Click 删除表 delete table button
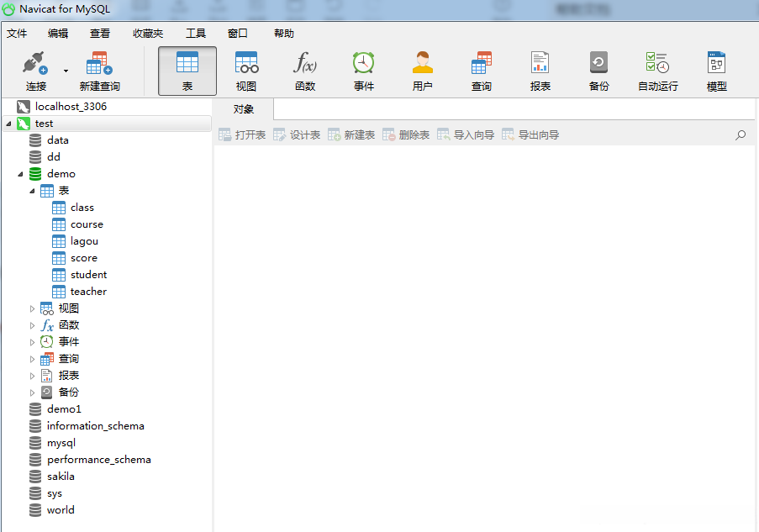 point(406,135)
